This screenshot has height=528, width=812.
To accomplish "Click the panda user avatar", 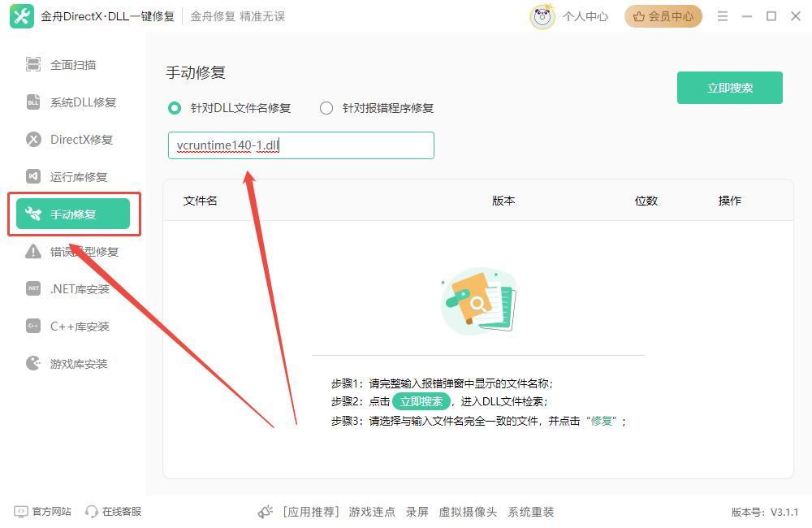I will [542, 16].
